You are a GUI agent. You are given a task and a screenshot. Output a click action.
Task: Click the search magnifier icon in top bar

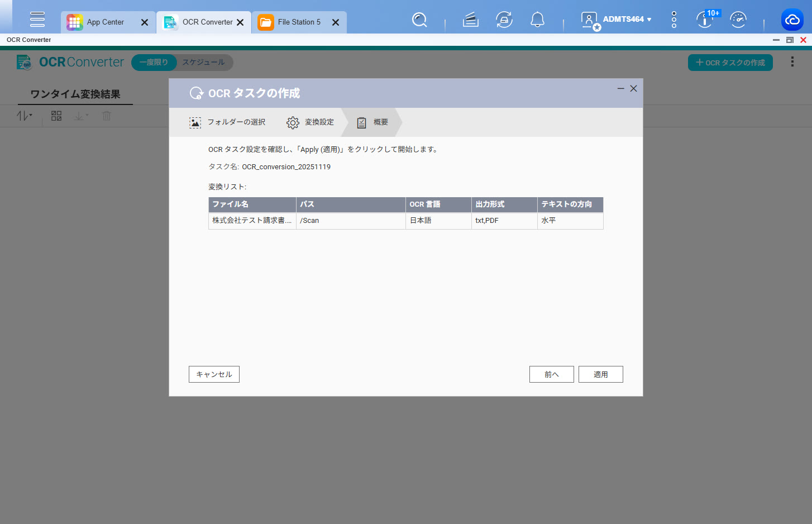click(419, 20)
